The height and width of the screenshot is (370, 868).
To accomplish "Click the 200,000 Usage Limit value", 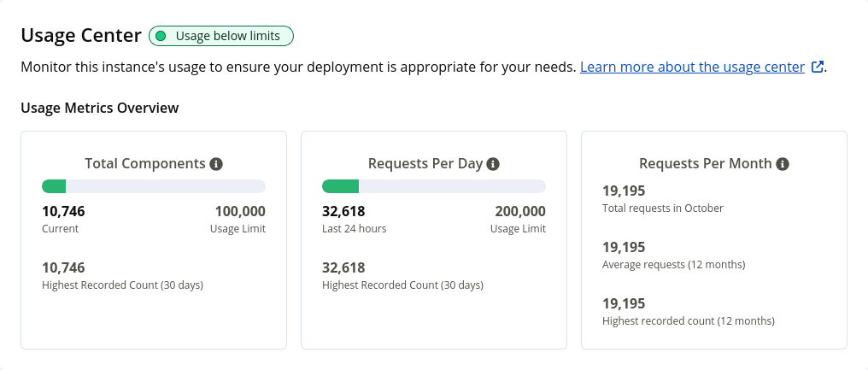I will pos(519,211).
